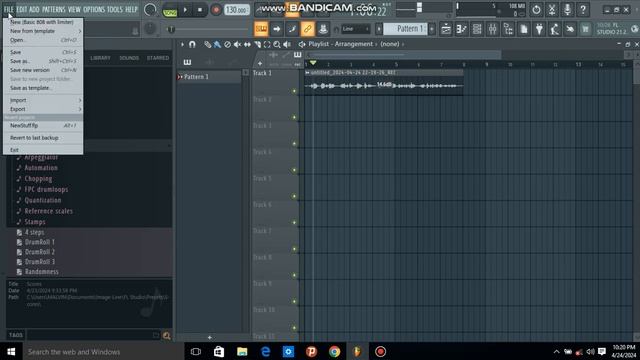Toggle typing keyboard to piano icon
Viewport: 640px width, 360px height.
261,29
